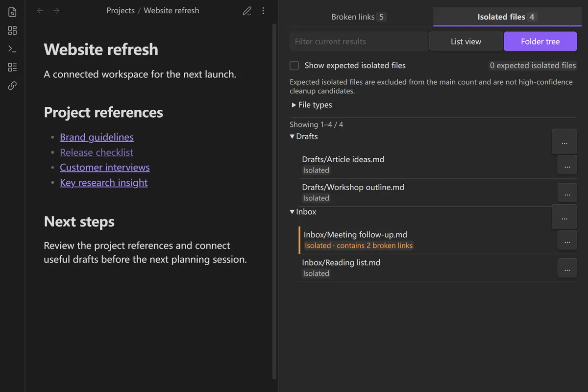The image size is (588, 392).
Task: Open the Key research insight link
Action: coord(104,183)
